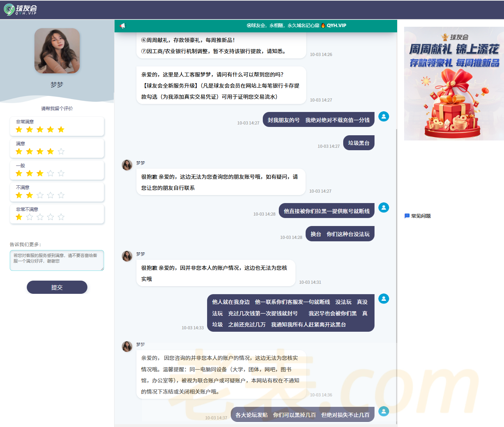Click the user avatar beside 各大论坛发贴 message
504x427 pixels.
(384, 411)
